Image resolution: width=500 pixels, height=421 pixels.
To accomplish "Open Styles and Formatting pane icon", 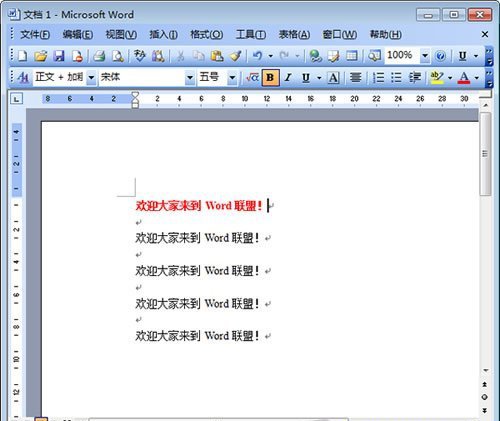I will click(23, 78).
